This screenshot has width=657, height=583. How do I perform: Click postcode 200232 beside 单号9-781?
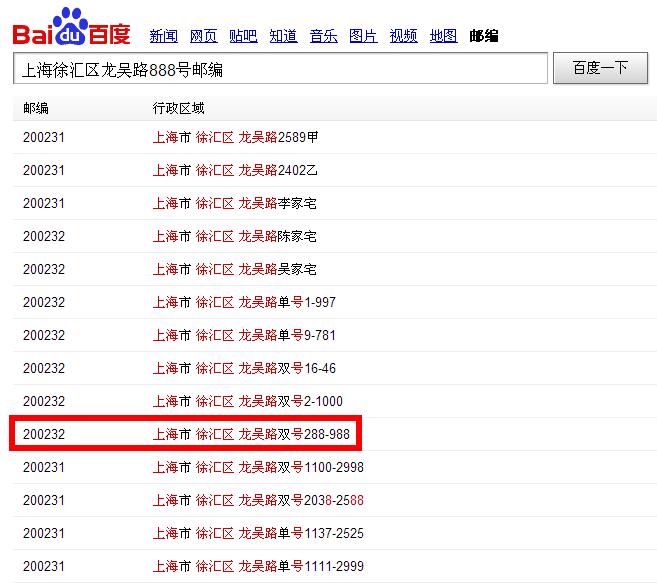tap(44, 336)
